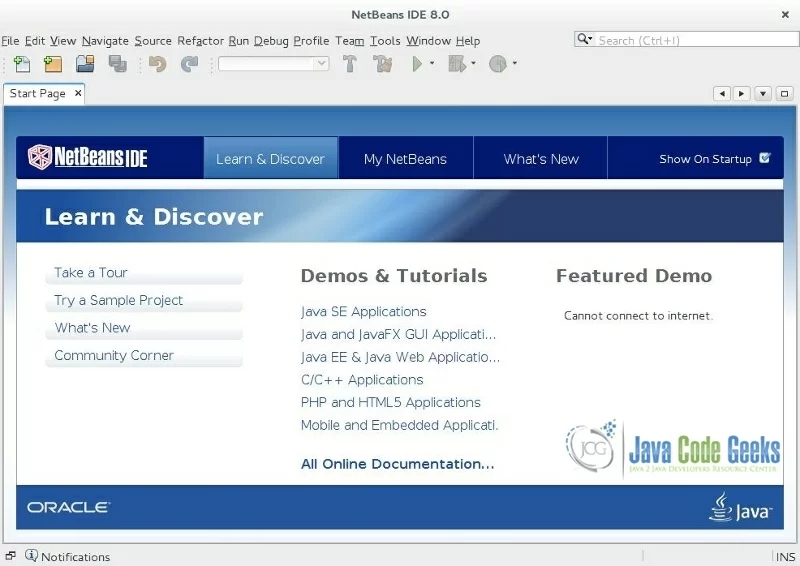Open the File menu
This screenshot has height=566, width=800.
pyautogui.click(x=10, y=41)
